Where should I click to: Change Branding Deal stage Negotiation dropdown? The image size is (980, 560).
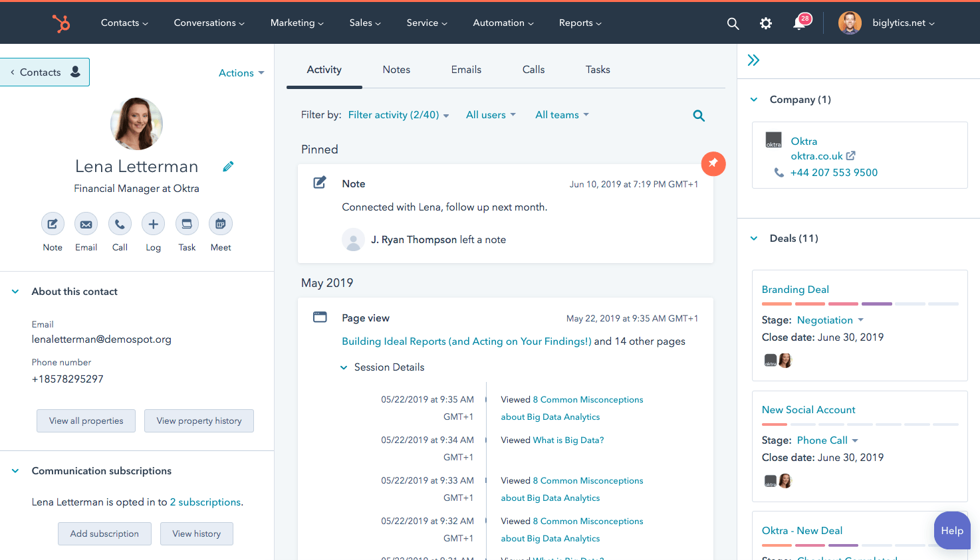pos(830,320)
